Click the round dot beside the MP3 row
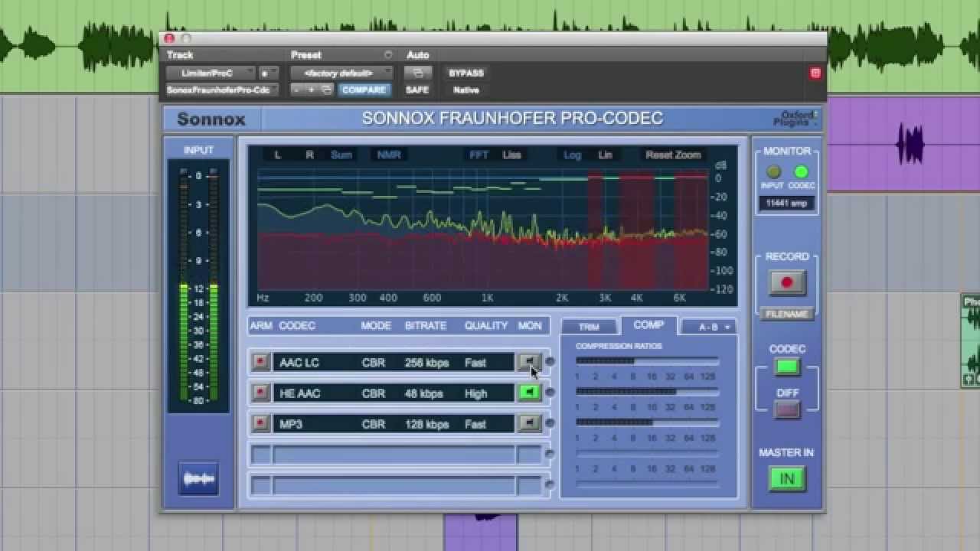The image size is (980, 551). pyautogui.click(x=549, y=423)
